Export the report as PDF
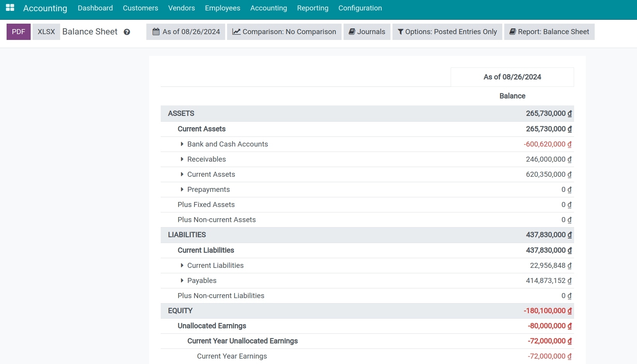This screenshot has height=364, width=637. click(19, 32)
